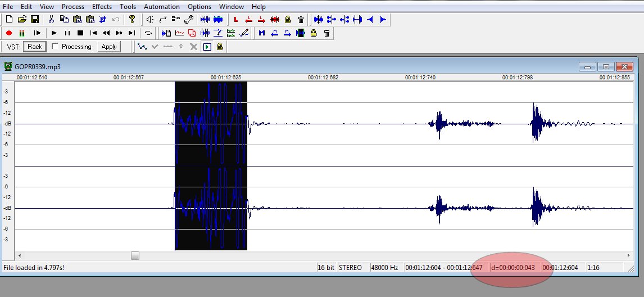Click the STEREO status bar entry
644x297 pixels.
pyautogui.click(x=352, y=267)
